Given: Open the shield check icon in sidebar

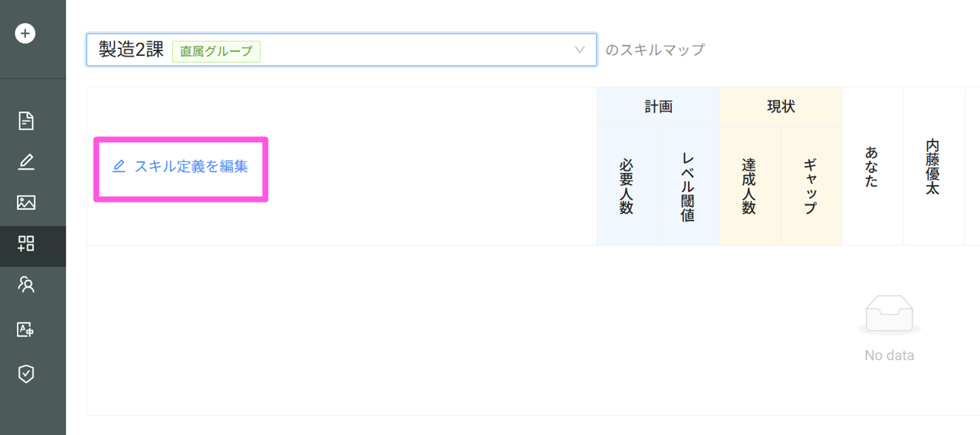Looking at the screenshot, I should [26, 374].
